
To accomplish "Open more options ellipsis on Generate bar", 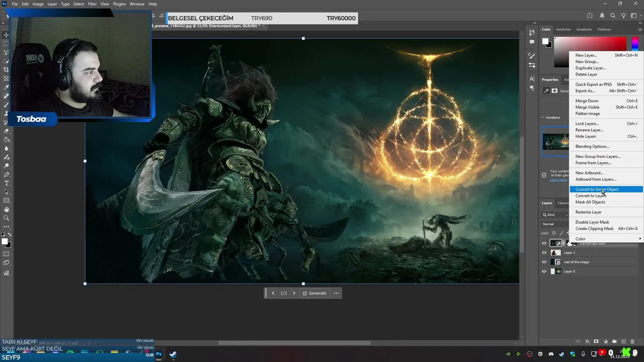I will 337,293.
